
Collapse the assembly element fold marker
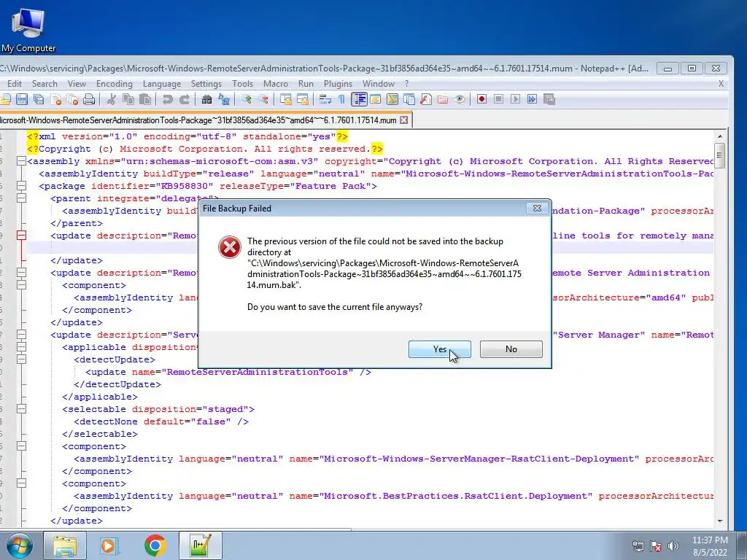pos(21,161)
